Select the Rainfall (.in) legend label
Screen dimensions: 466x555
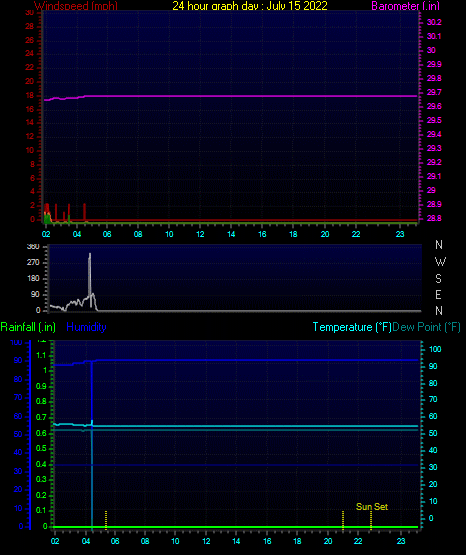(28, 327)
